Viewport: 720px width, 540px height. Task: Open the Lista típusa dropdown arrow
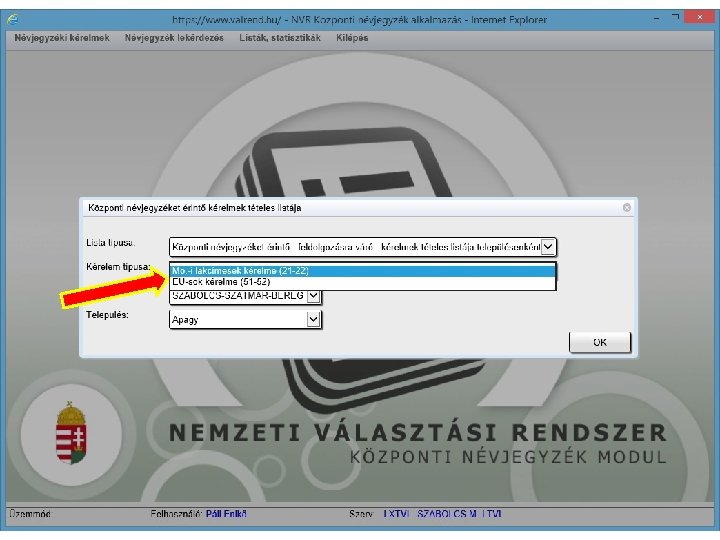[548, 247]
